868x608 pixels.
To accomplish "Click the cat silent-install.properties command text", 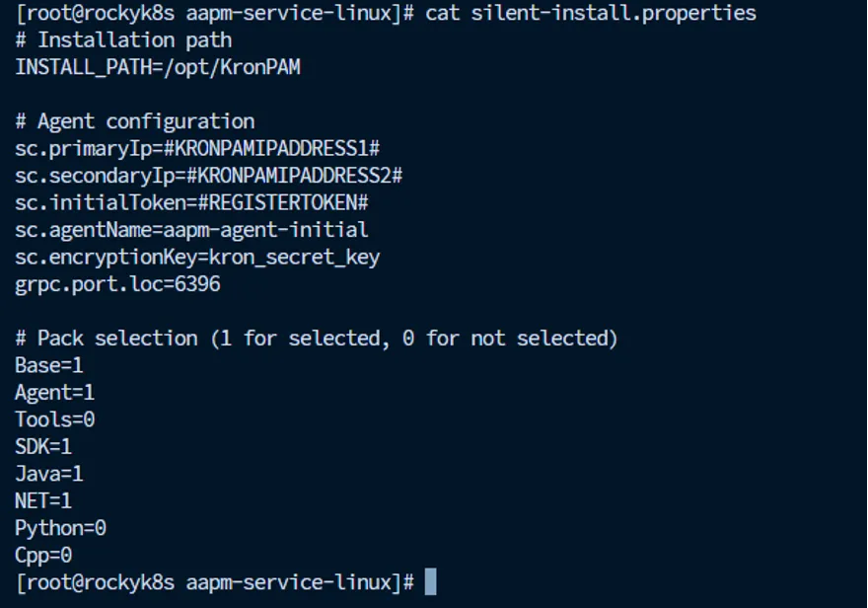I will coord(591,13).
